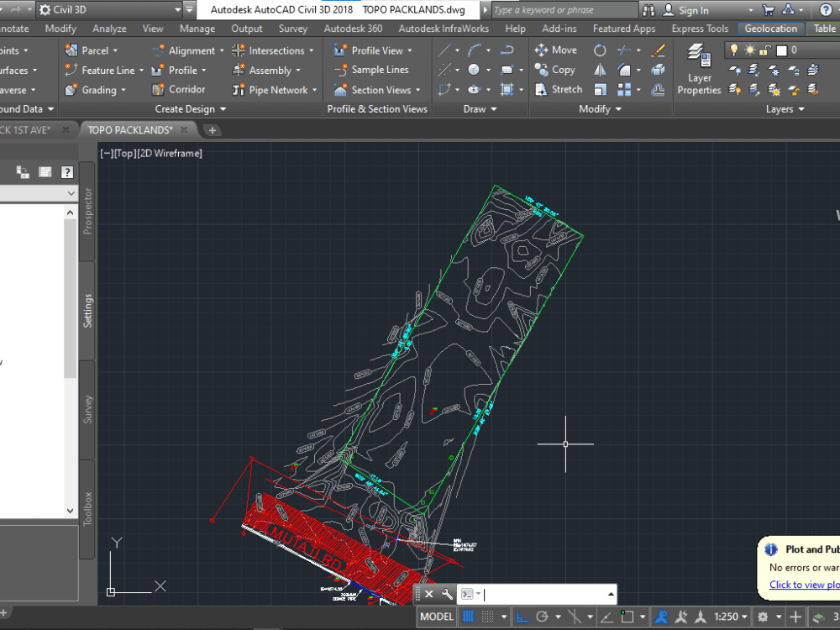This screenshot has height=630, width=840.
Task: Select the Move tool
Action: click(556, 50)
